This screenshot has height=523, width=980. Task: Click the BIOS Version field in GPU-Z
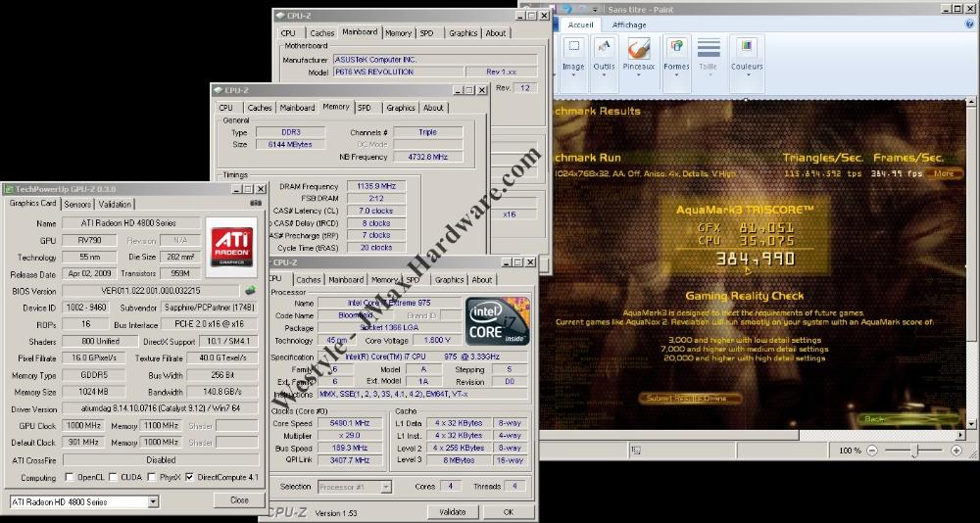[151, 291]
